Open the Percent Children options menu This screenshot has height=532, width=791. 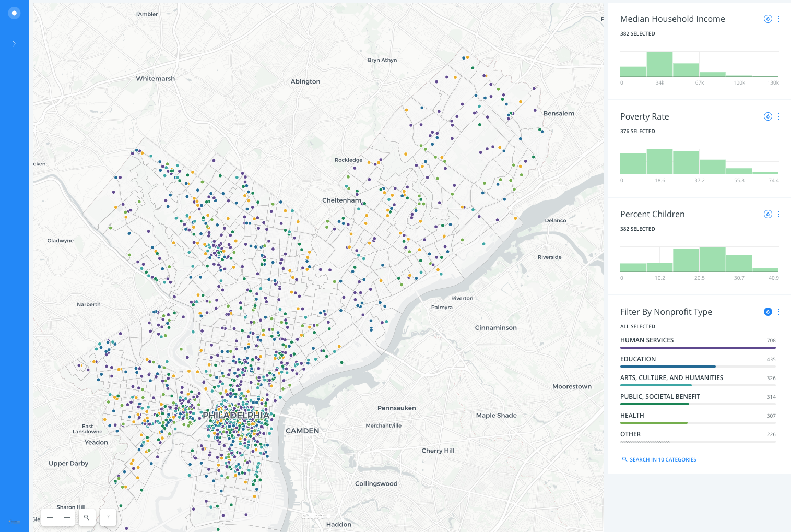pyautogui.click(x=778, y=214)
